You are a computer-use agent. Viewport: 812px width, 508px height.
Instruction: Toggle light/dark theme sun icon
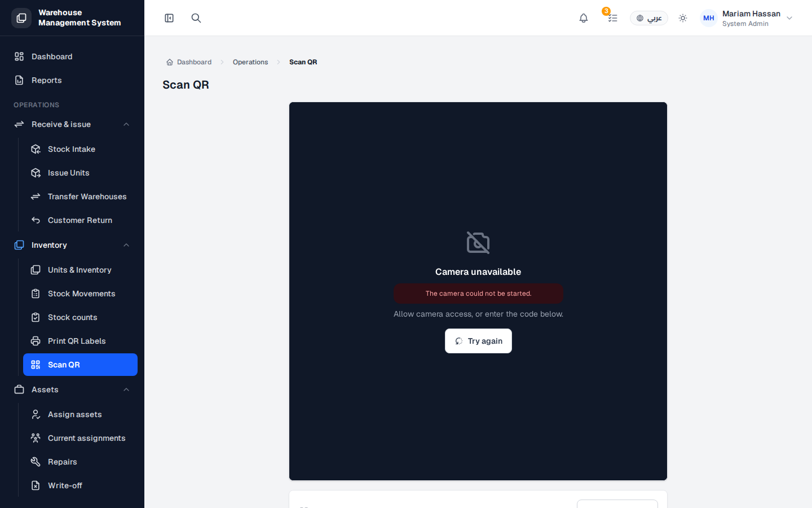pyautogui.click(x=683, y=18)
